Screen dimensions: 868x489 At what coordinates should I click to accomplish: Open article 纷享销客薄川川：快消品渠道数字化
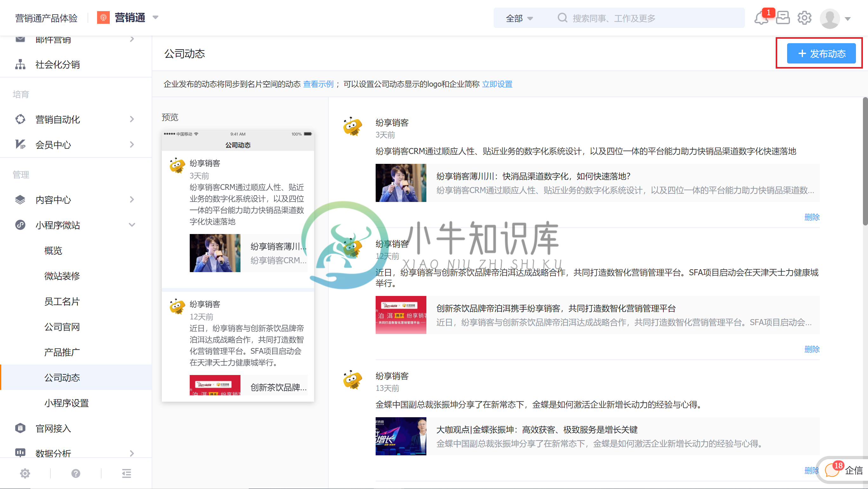coord(533,176)
